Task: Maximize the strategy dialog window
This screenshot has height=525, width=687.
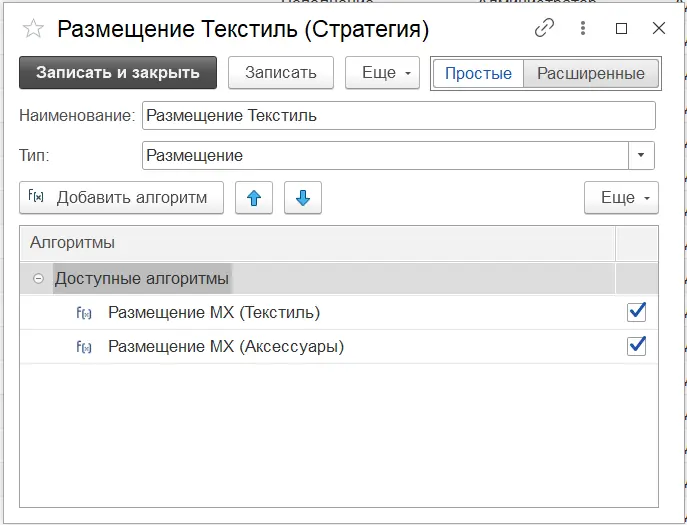Action: pyautogui.click(x=621, y=29)
